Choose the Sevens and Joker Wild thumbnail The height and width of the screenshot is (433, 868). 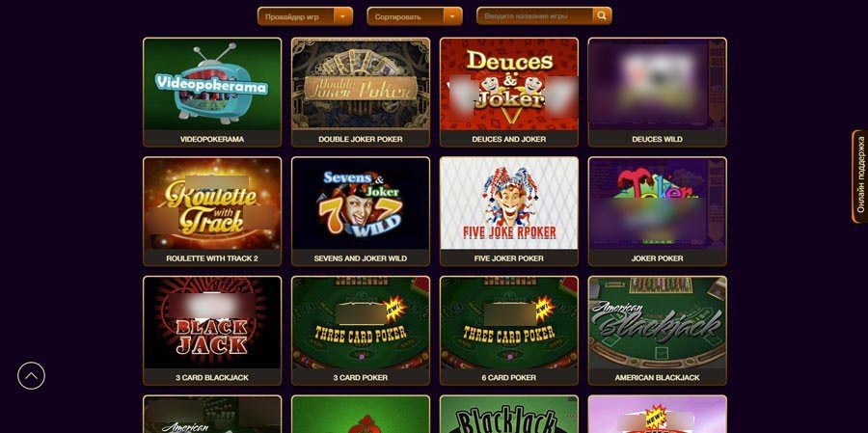(x=361, y=203)
